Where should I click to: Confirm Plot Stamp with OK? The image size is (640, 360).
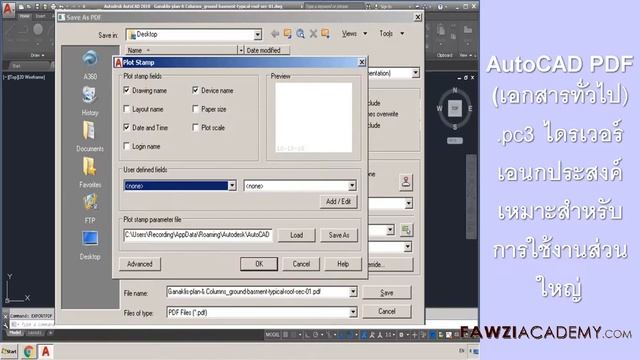click(259, 264)
